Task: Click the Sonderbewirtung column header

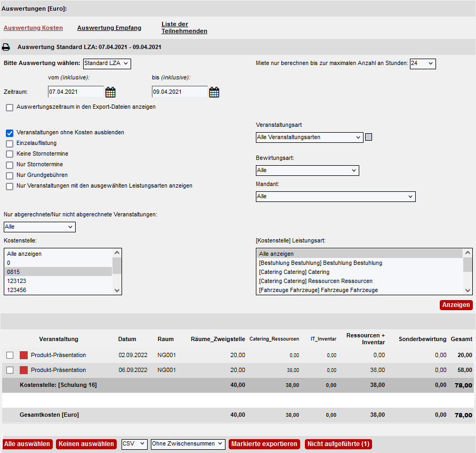Action: click(422, 339)
